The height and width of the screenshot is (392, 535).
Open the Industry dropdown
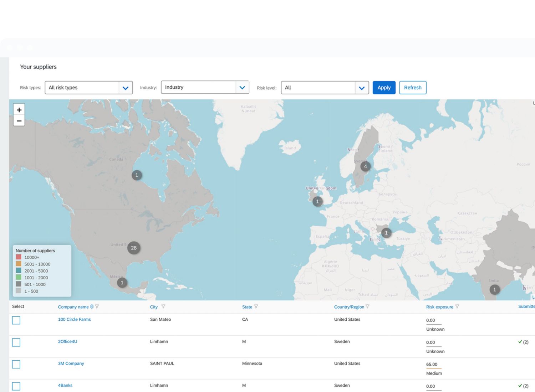coord(242,88)
